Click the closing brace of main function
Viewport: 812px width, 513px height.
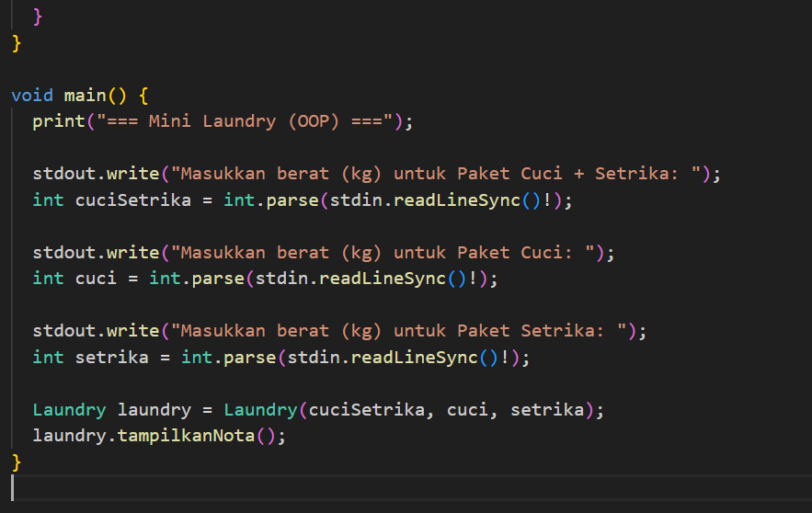click(16, 460)
